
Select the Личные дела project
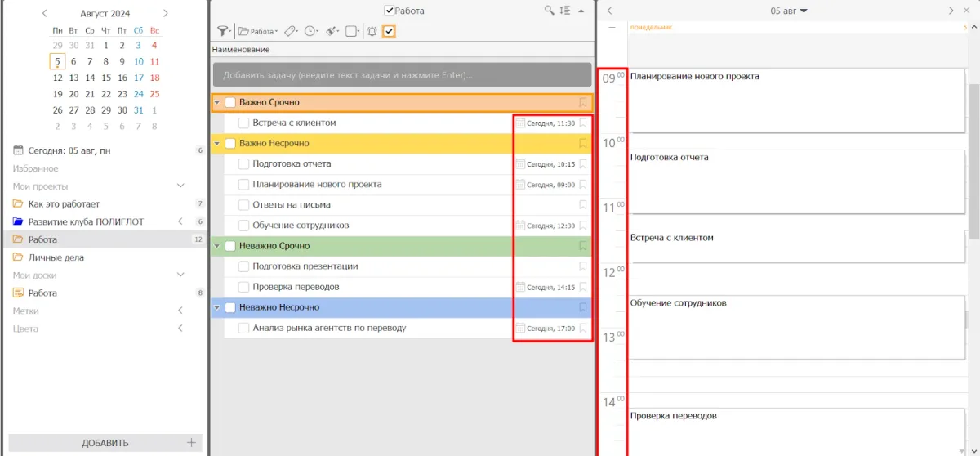pos(56,257)
